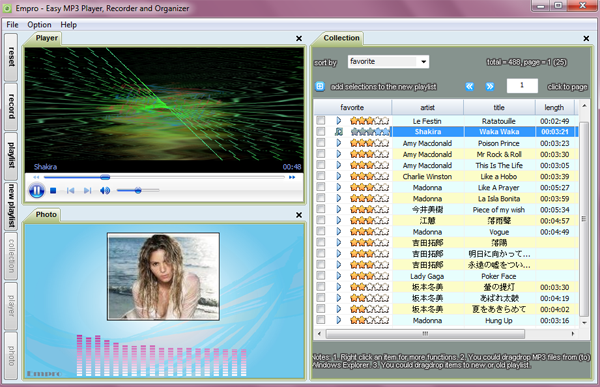Select the Lady Gaga artist cell

pos(427,276)
